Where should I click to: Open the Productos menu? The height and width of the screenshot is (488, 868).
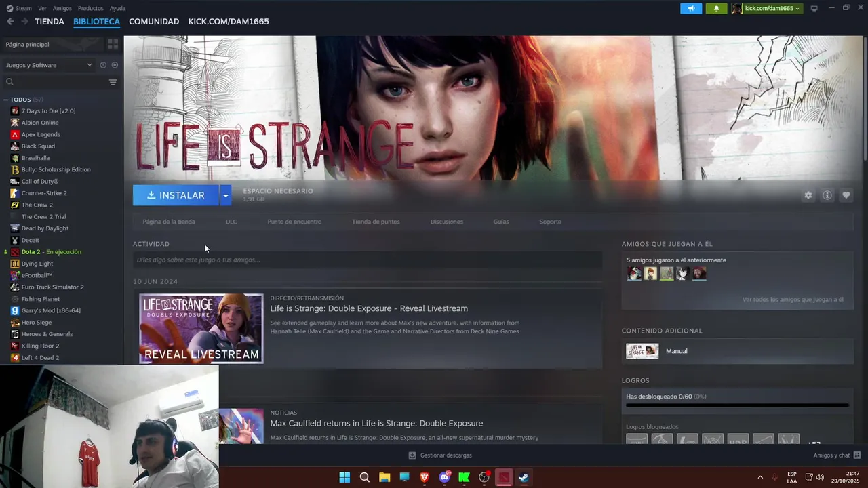(90, 8)
